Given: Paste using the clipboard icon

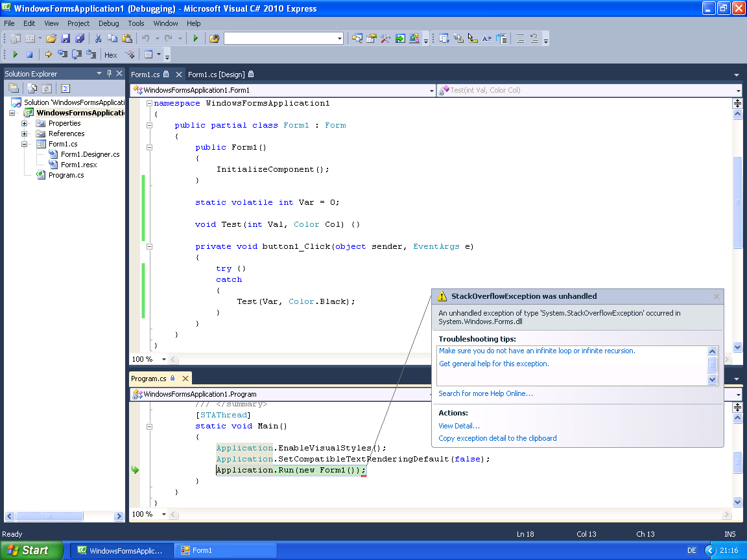Looking at the screenshot, I should coord(126,39).
